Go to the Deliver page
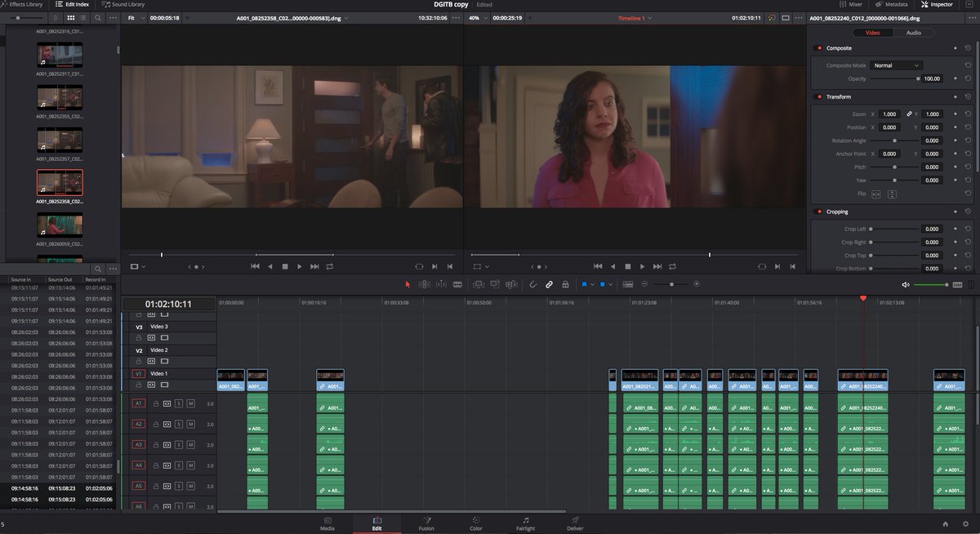The height and width of the screenshot is (534, 980). 575,524
